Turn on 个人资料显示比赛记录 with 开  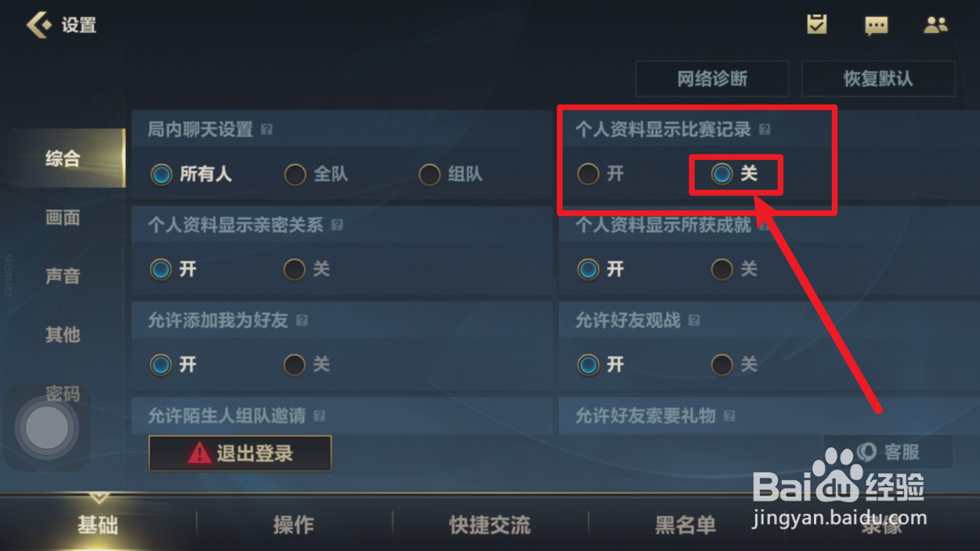(x=600, y=173)
